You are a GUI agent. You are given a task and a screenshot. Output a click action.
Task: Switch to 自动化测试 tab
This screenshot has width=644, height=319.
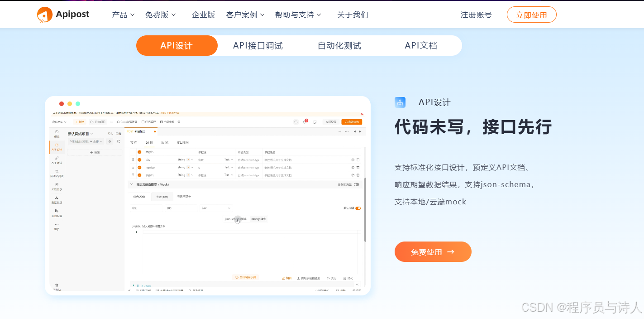339,46
